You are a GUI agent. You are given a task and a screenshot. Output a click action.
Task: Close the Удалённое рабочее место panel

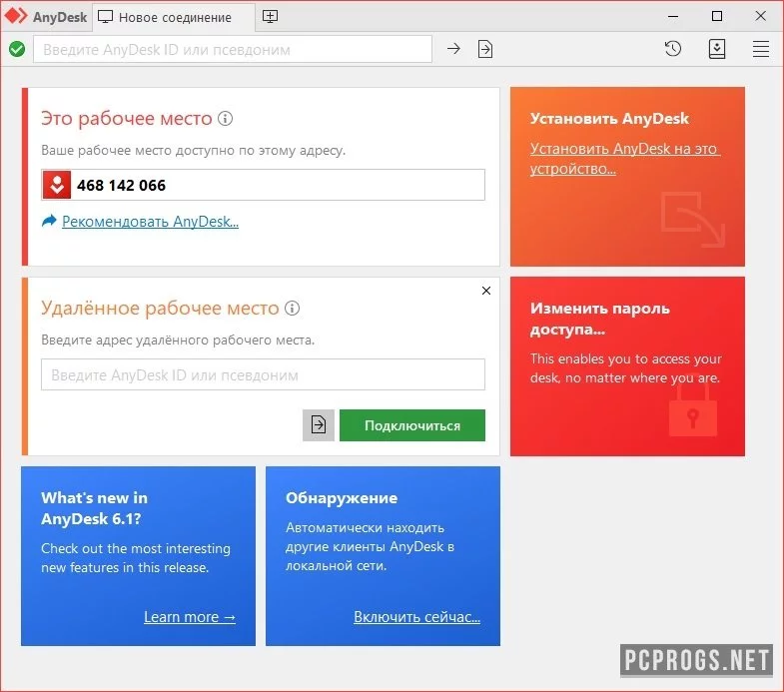click(486, 291)
